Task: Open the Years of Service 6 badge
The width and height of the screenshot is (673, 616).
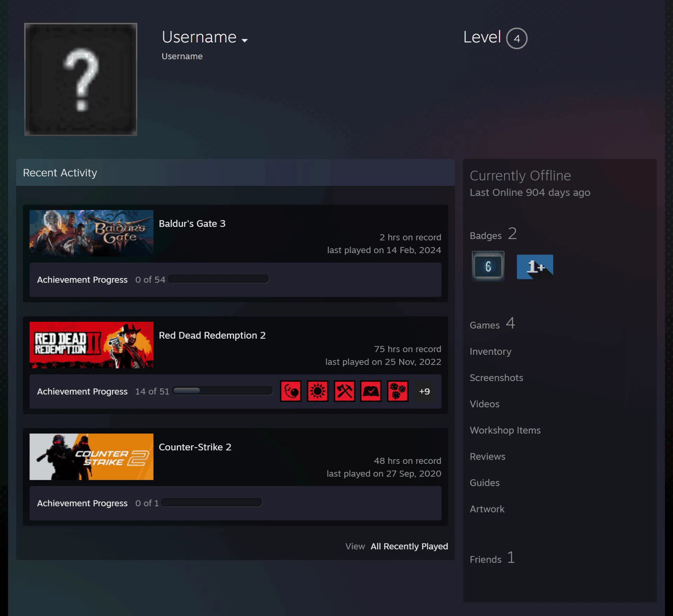Action: [488, 266]
